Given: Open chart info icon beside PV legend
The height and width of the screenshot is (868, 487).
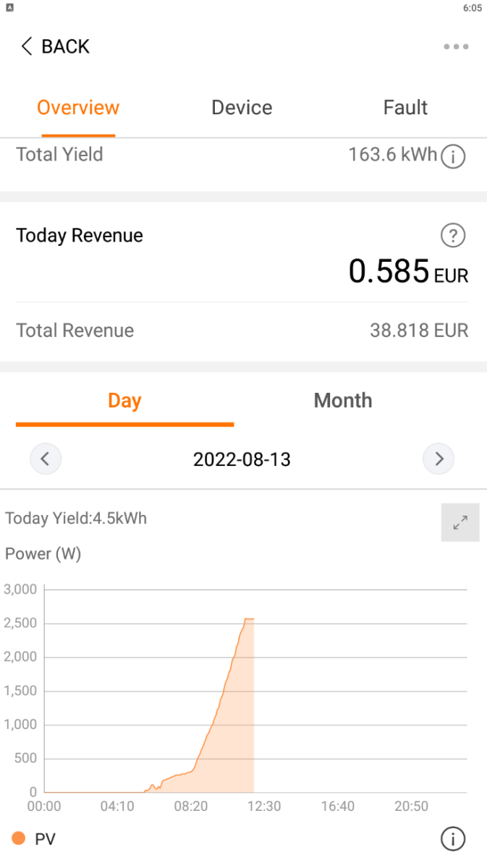Looking at the screenshot, I should (453, 839).
